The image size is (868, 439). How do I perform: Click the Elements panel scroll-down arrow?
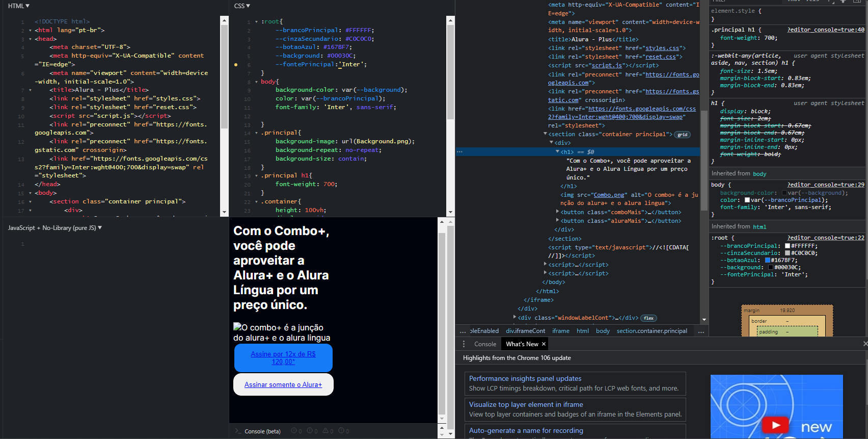704,320
